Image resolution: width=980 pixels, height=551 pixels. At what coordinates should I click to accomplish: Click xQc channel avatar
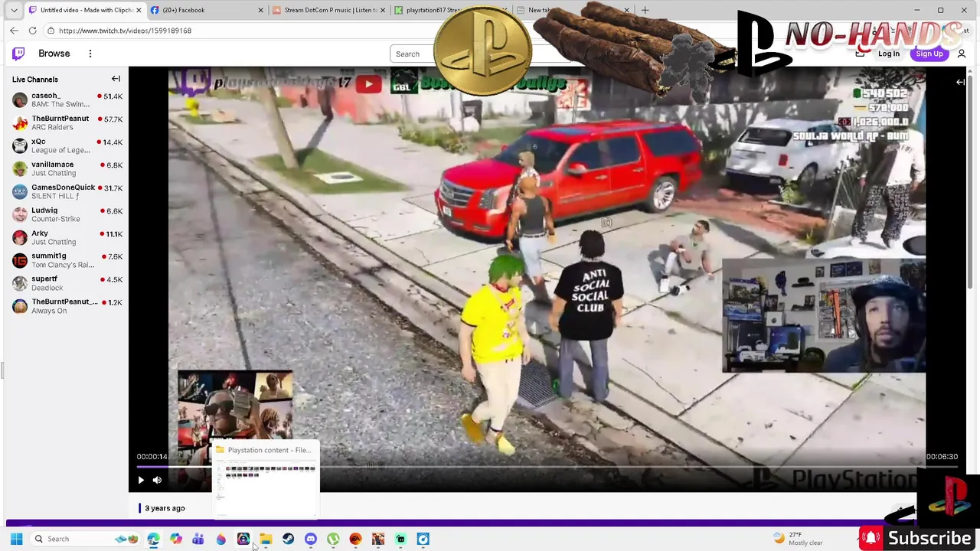pyautogui.click(x=20, y=146)
